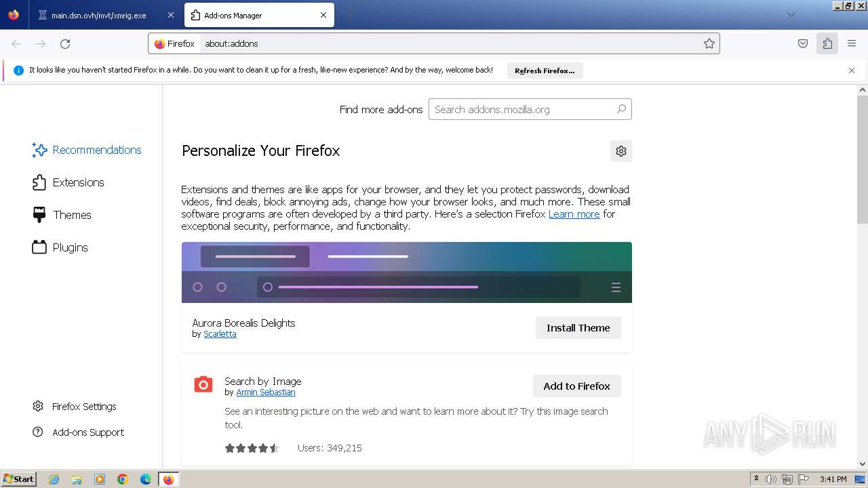The width and height of the screenshot is (868, 488).
Task: Click the volume speaker tray icon
Action: (x=771, y=479)
